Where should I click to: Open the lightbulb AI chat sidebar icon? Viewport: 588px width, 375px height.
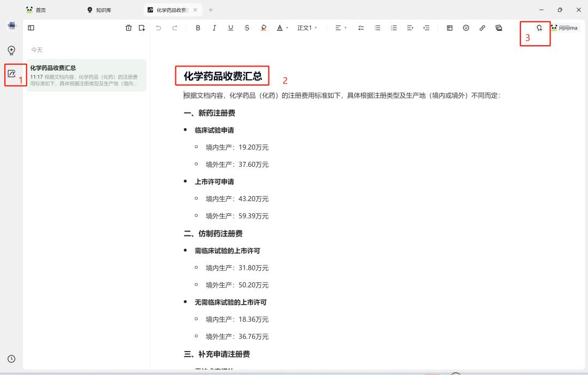click(11, 50)
